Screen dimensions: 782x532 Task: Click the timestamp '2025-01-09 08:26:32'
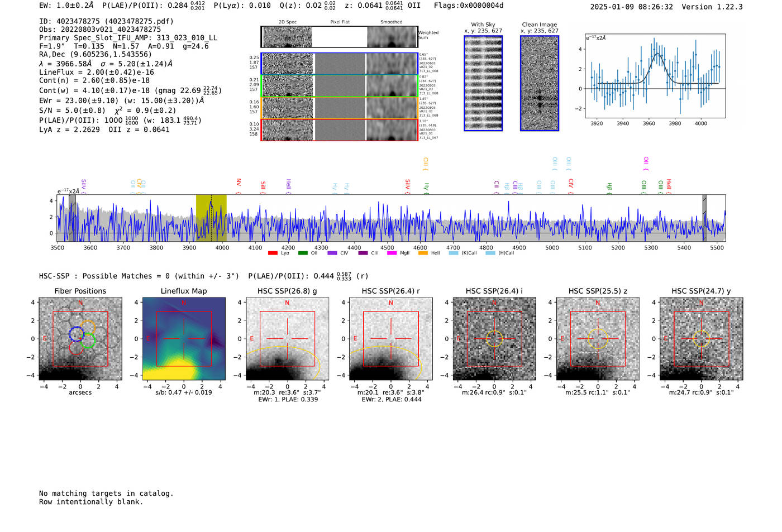point(631,7)
